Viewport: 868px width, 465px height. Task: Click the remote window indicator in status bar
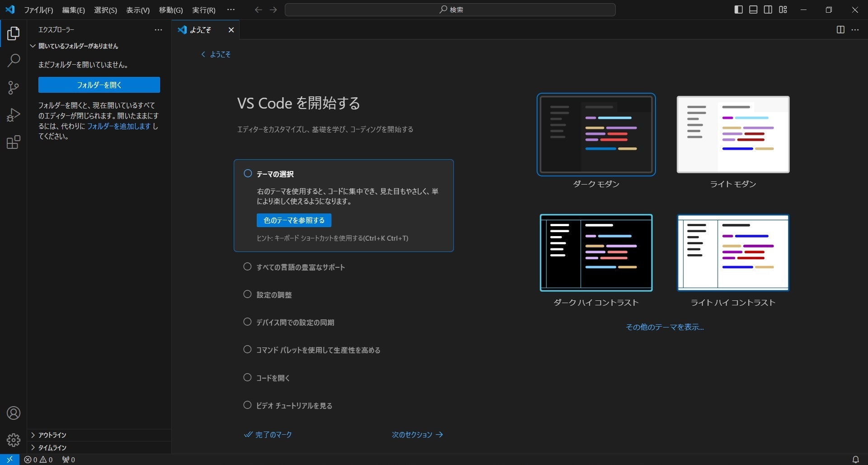point(9,460)
